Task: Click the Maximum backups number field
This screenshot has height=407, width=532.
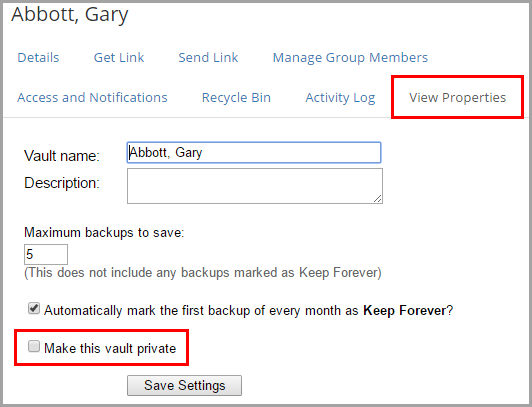Action: [46, 254]
